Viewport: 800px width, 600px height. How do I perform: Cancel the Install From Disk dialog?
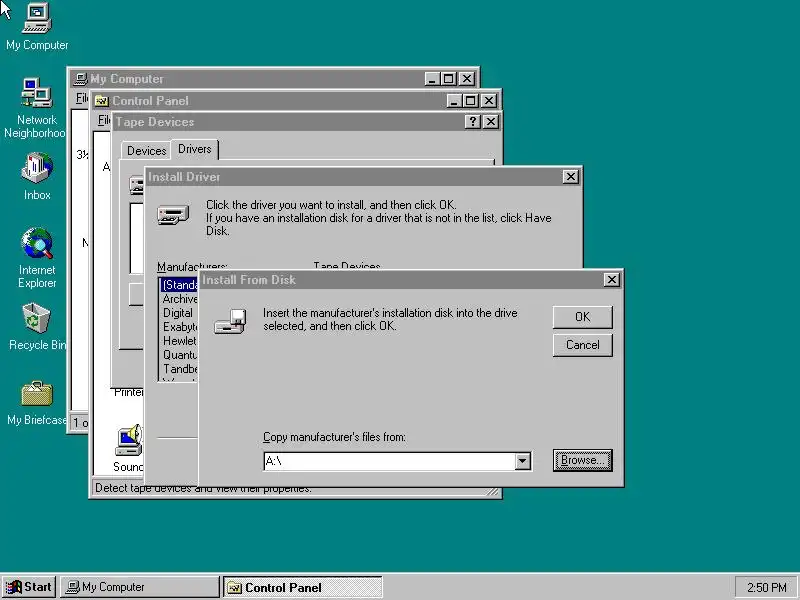583,345
